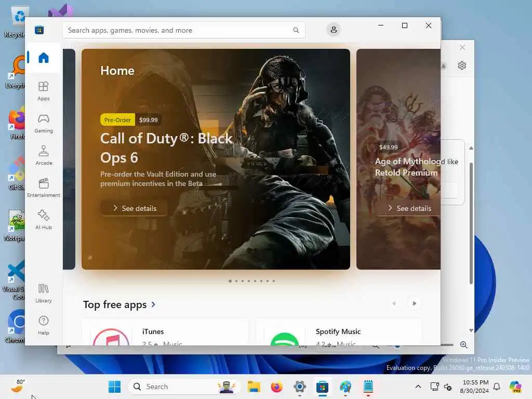Viewport: 532px width, 399px height.
Task: Open the Settings app from the taskbar
Action: point(299,387)
